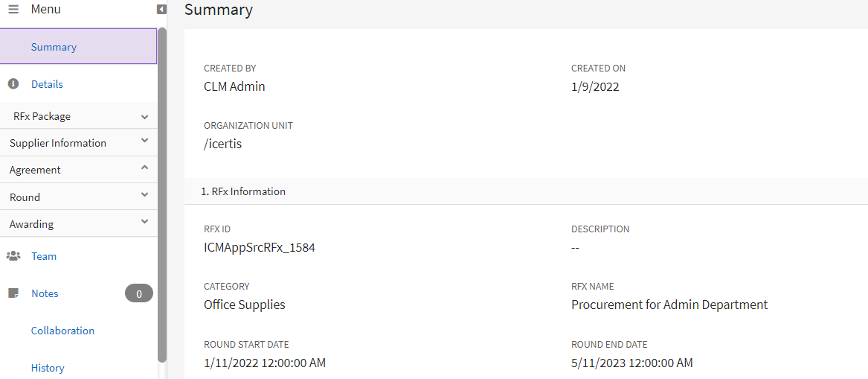Viewport: 868px width, 379px height.
Task: Open the Details menu item
Action: tap(47, 84)
